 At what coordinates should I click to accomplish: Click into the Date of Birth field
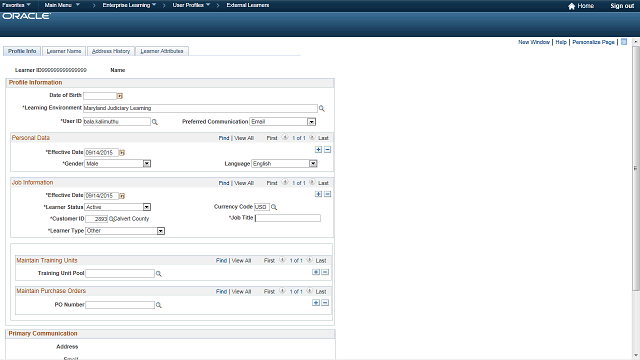tap(100, 96)
